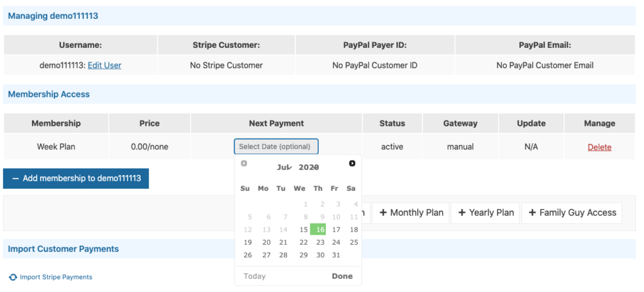Pick July 25 on the calendar
The image size is (644, 292).
(x=353, y=242)
